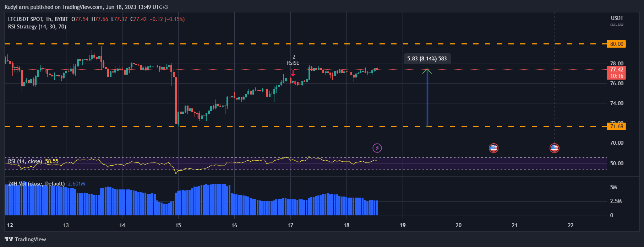Click the earlier US flag economic event icon
Image resolution: width=644 pixels, height=247 pixels.
click(493, 148)
